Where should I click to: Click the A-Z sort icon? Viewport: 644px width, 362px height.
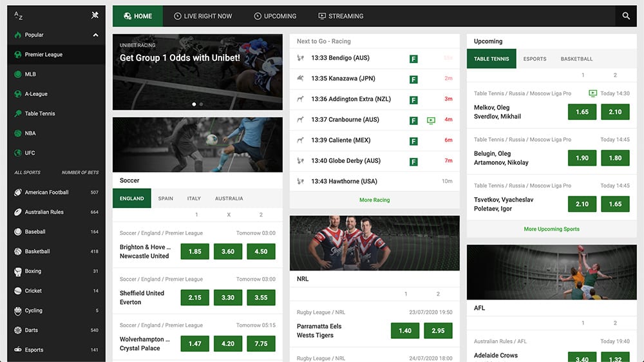[18, 15]
